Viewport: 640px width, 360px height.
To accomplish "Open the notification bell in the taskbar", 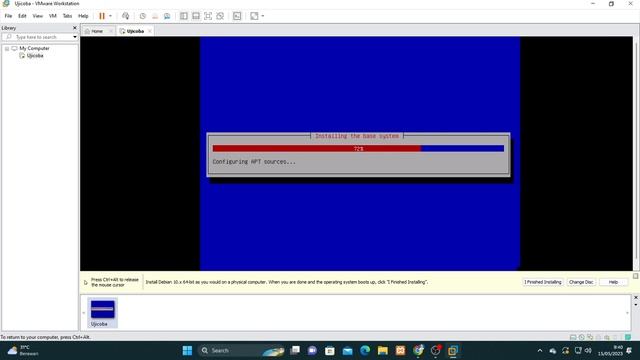I will tap(629, 351).
